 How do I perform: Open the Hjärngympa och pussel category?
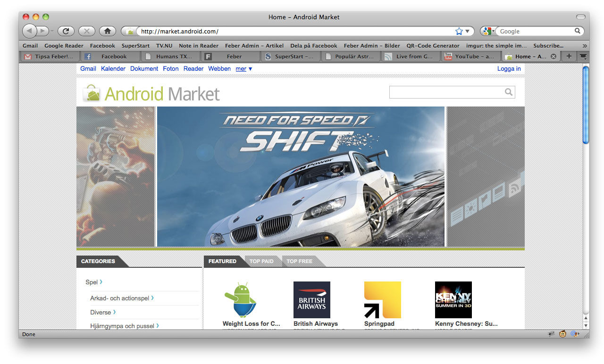[125, 326]
